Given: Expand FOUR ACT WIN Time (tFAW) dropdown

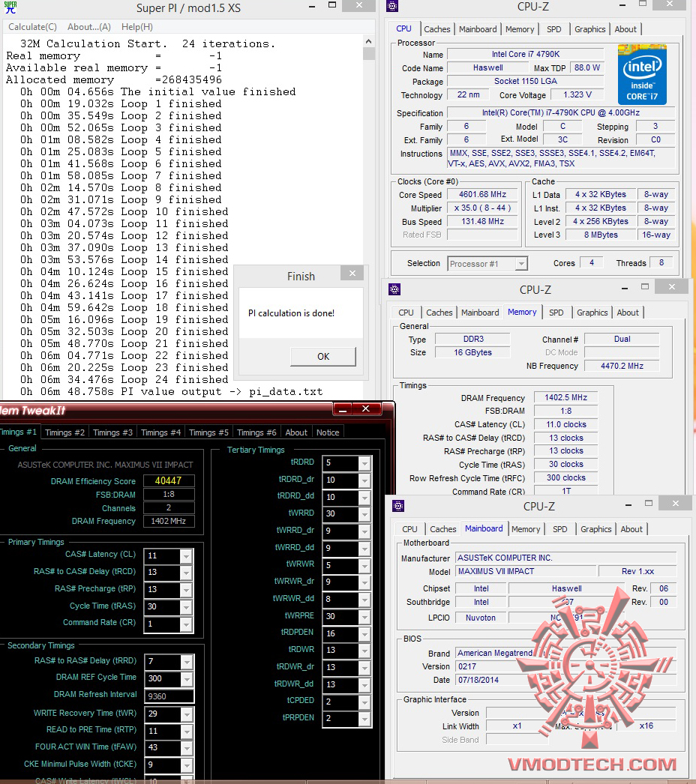Looking at the screenshot, I should (x=187, y=748).
